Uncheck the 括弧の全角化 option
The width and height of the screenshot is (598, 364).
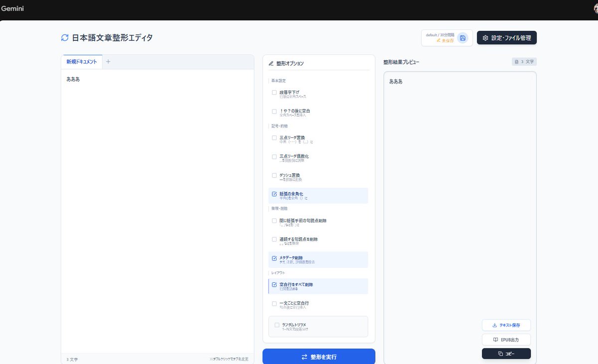pos(274,193)
